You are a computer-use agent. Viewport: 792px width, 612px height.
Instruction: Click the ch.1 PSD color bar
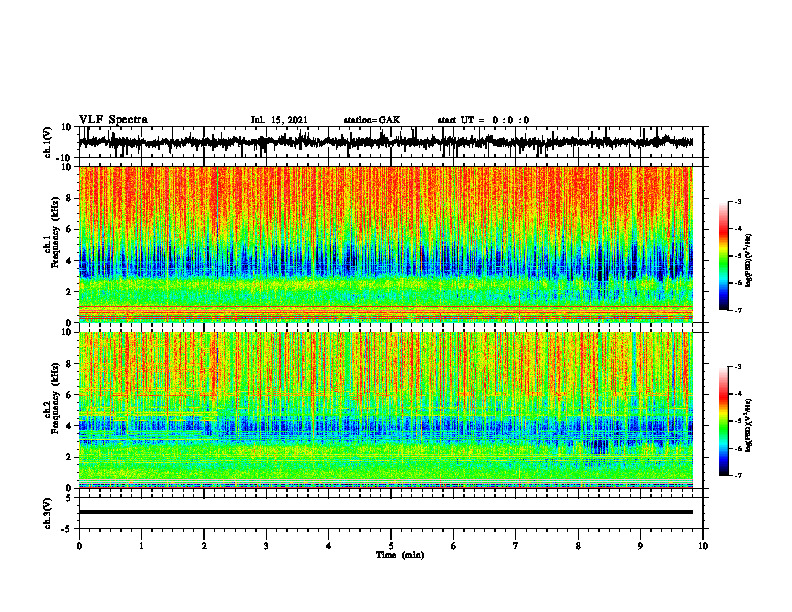click(x=723, y=256)
